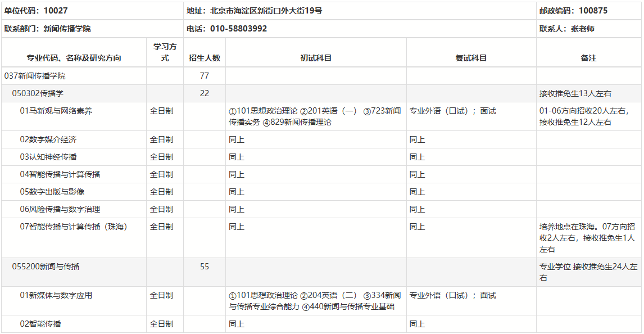Image resolution: width=644 pixels, height=334 pixels.
Task: Click the 05数字出版与影像 direction
Action: coord(52,192)
